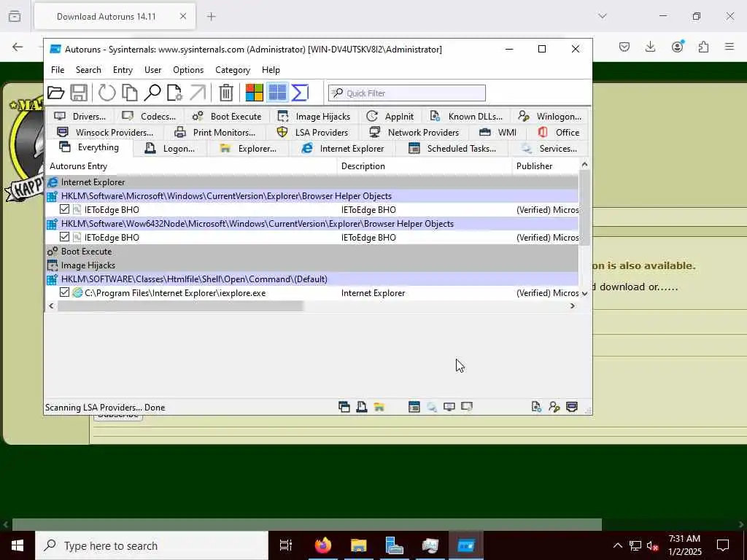Select the Boot Execute group row
This screenshot has height=560, width=747.
pos(312,252)
